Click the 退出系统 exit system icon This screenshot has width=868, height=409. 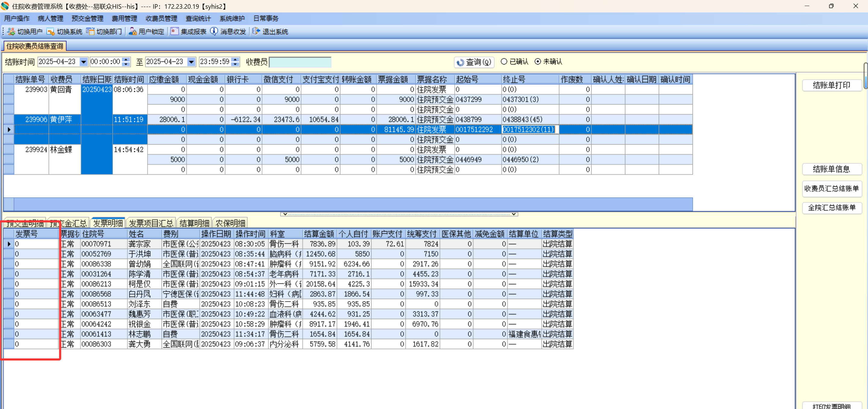[x=256, y=31]
